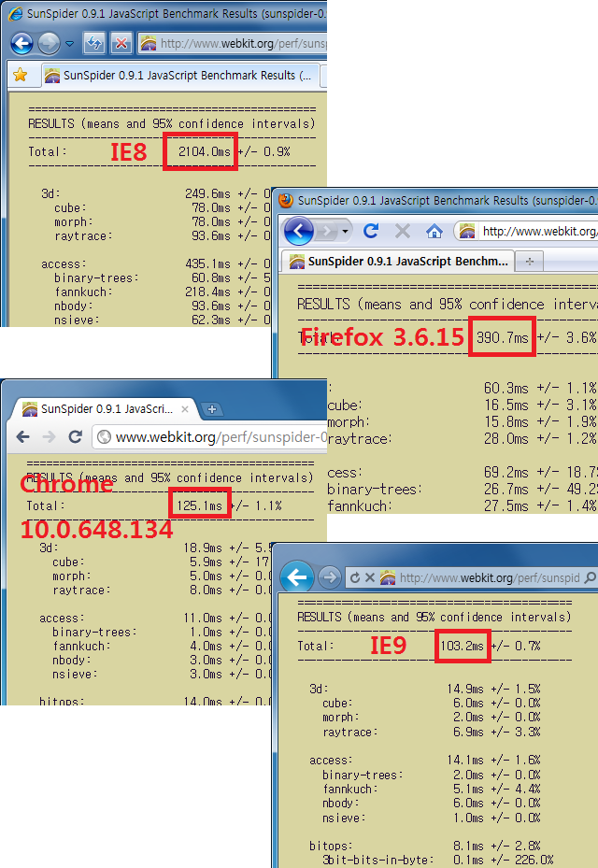This screenshot has width=598, height=868.
Task: Click the Firefox Forward button
Action: (x=327, y=231)
